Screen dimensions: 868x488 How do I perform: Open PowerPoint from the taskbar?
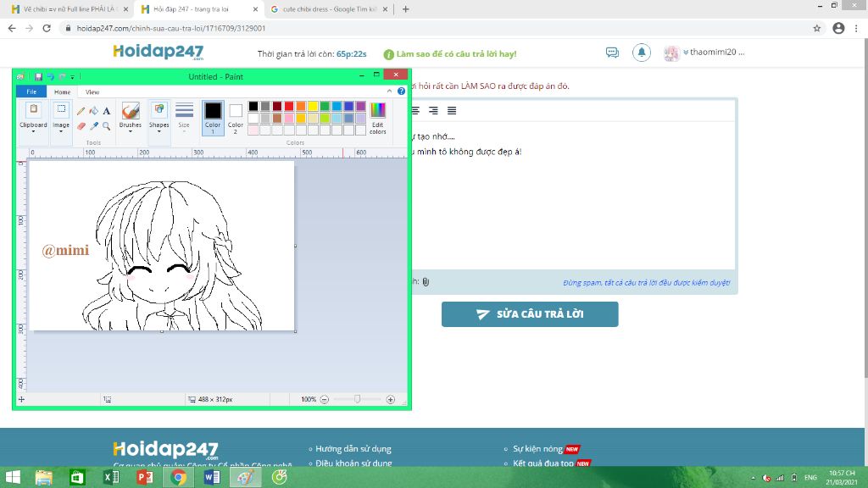point(144,477)
